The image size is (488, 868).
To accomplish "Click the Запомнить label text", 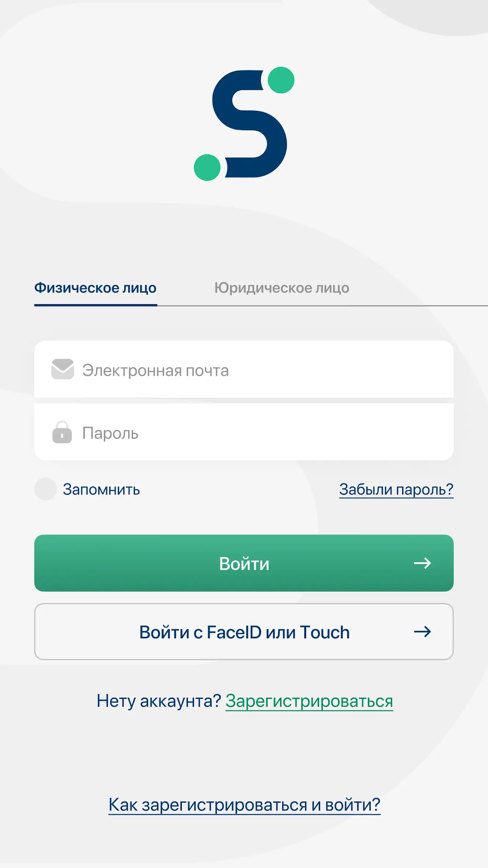I will [x=101, y=489].
